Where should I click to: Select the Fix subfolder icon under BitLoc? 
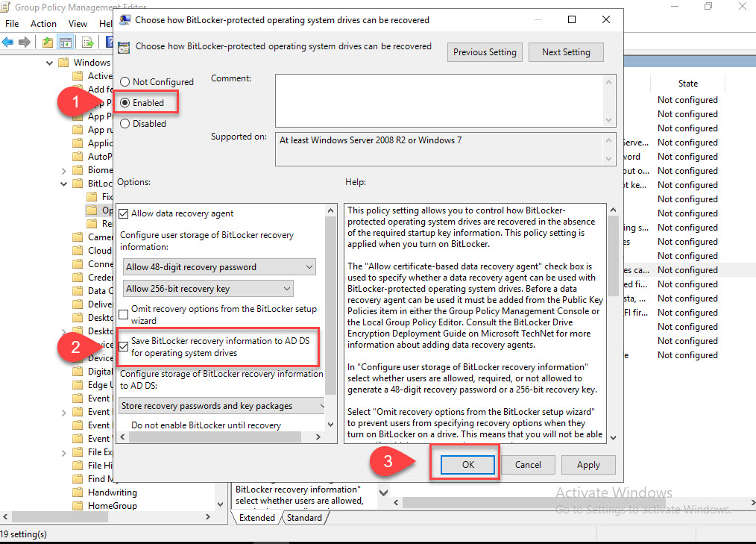coord(92,196)
